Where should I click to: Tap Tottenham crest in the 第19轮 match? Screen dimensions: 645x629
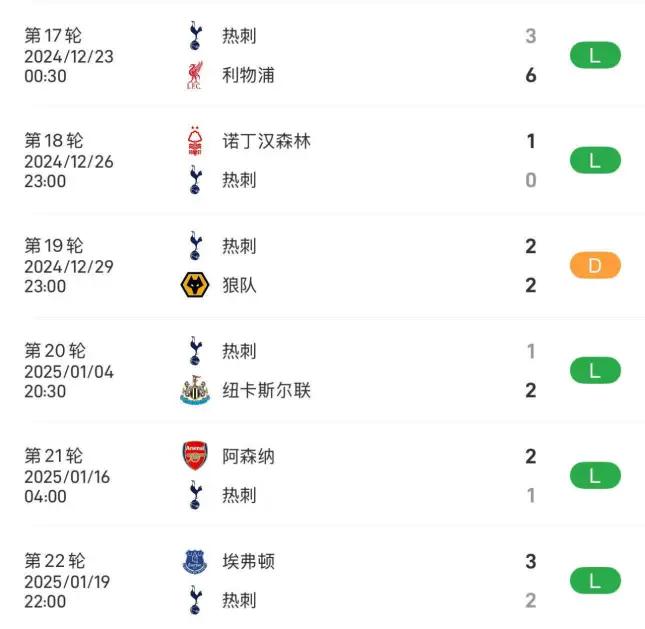click(195, 246)
